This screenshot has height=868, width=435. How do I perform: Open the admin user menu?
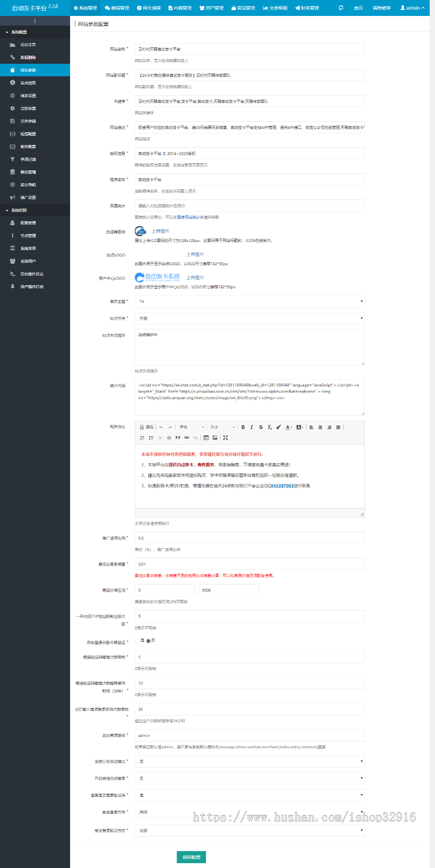click(x=412, y=8)
